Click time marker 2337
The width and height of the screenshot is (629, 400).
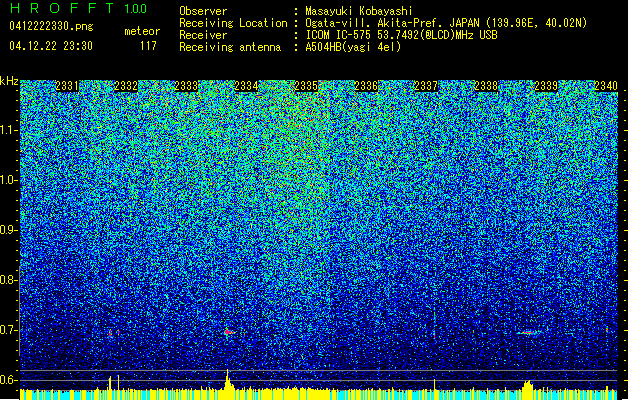point(426,86)
